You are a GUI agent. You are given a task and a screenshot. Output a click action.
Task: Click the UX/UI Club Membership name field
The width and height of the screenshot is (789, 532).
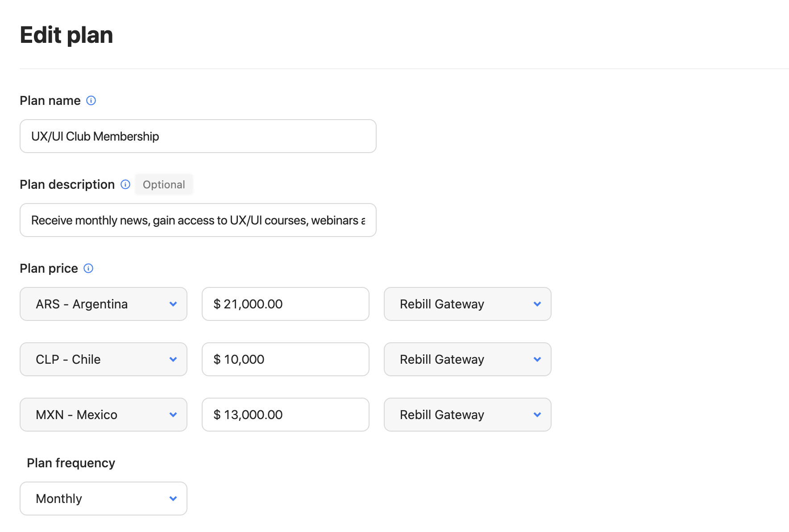point(198,136)
